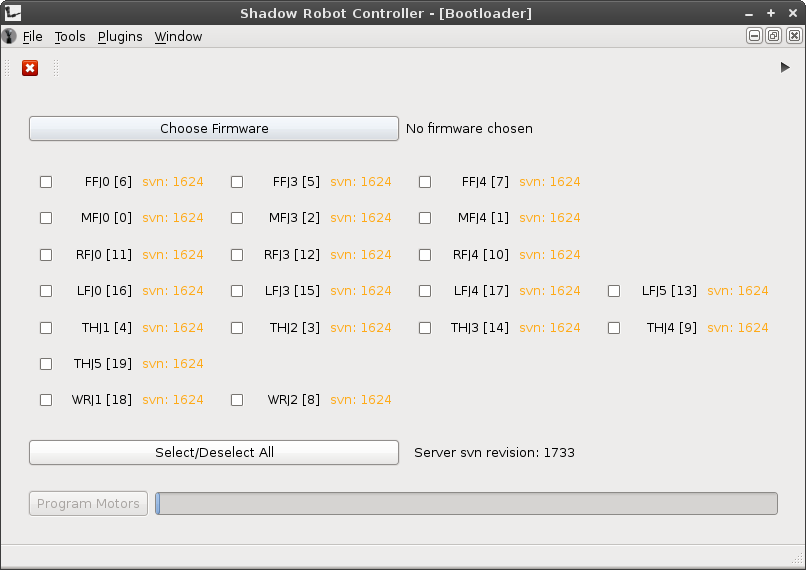
Task: Click the programming progress bar
Action: coord(466,504)
